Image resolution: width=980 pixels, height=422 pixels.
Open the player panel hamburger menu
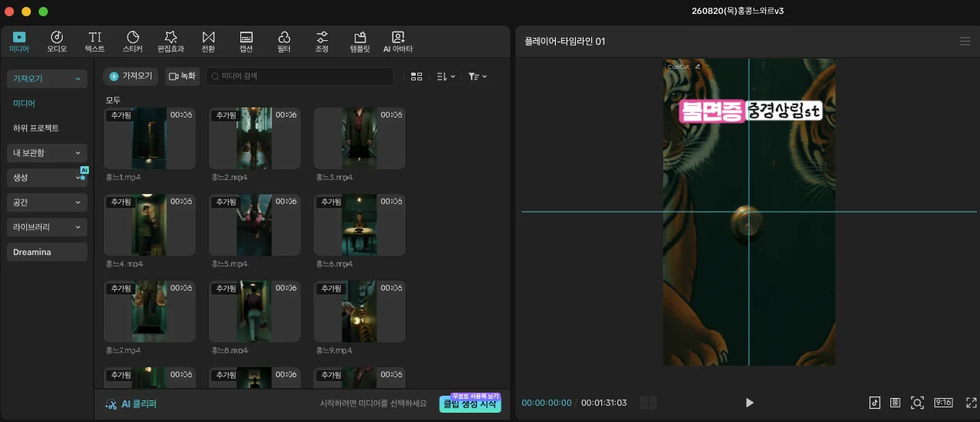[965, 42]
